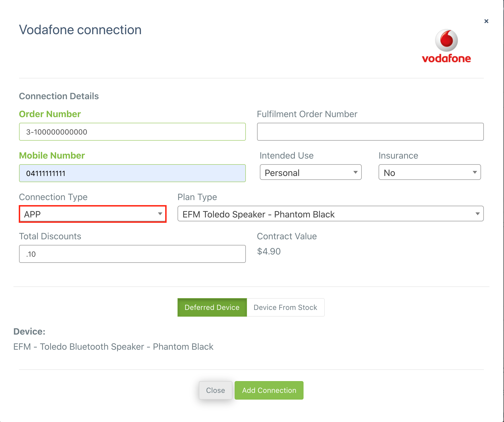The image size is (504, 422).
Task: Open the Insurance dropdown
Action: pos(430,172)
